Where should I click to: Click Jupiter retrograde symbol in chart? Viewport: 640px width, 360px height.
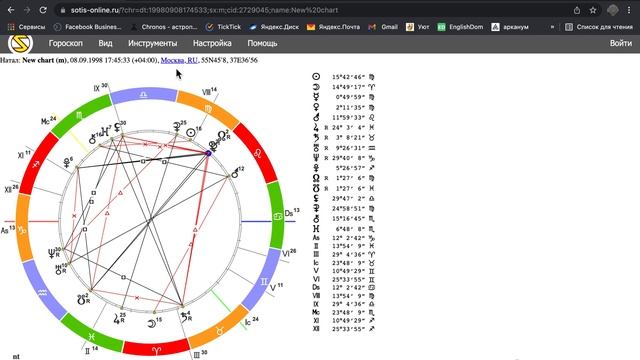pos(117,318)
